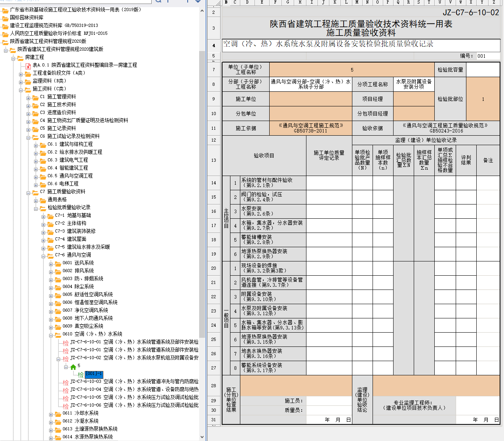
Task: Select the C2 施工技术资料 tree item
Action: 58,104
